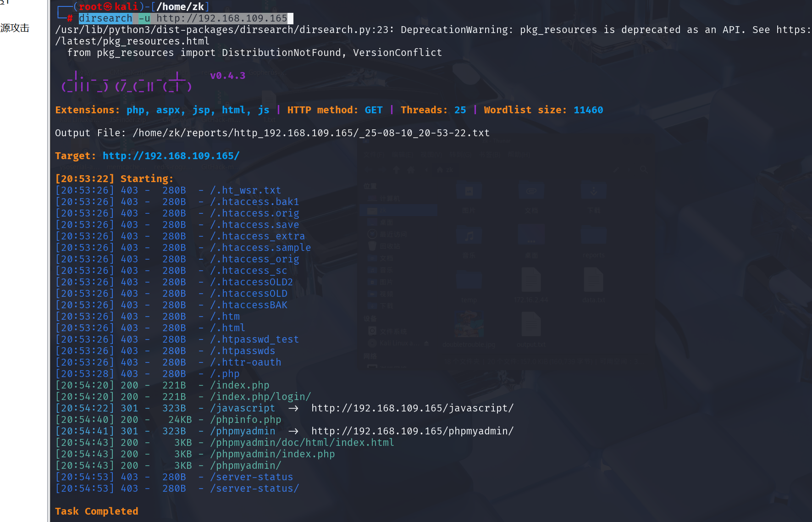The image size is (812, 522).
Task: Click the 源攻击 text in left panel
Action: click(15, 28)
